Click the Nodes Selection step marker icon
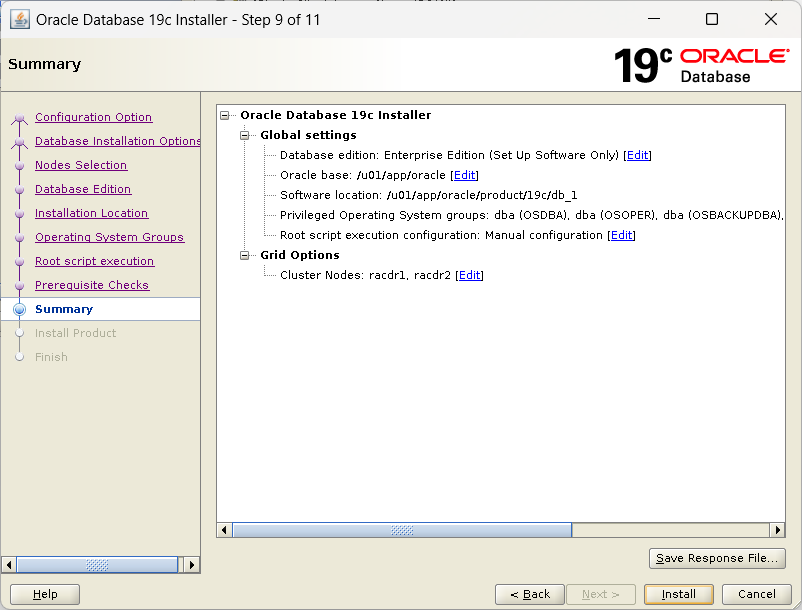The image size is (802, 610). [x=19, y=166]
